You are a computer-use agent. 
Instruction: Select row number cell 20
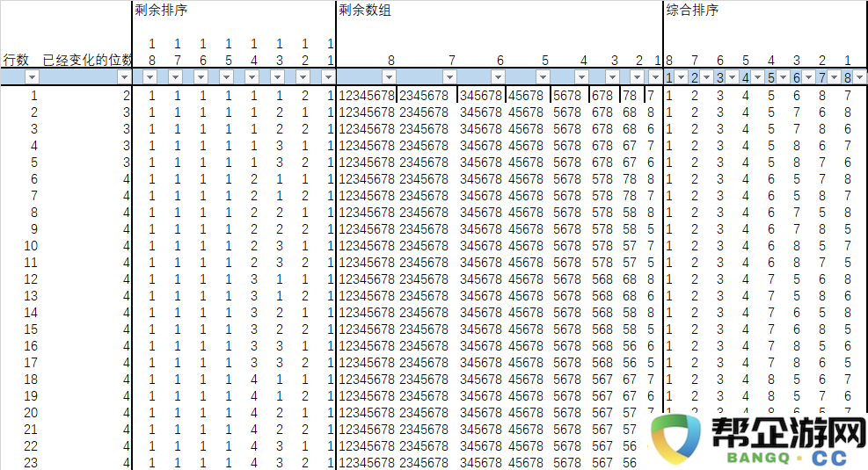(x=31, y=413)
